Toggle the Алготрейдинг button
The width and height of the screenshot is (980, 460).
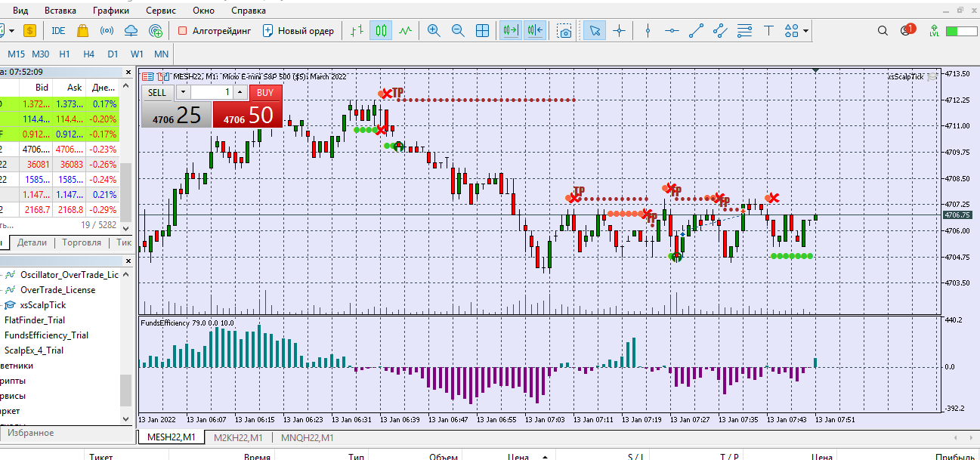point(214,31)
